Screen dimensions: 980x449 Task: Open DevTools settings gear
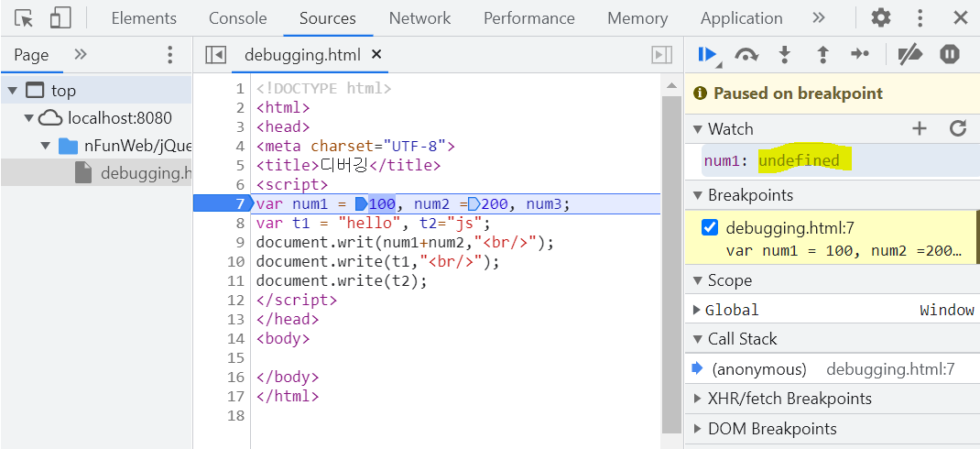(880, 18)
